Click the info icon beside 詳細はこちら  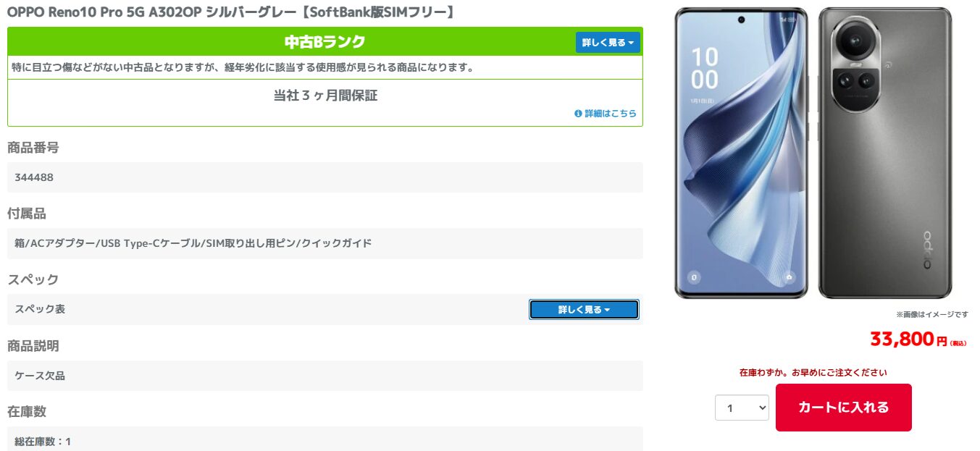point(578,114)
